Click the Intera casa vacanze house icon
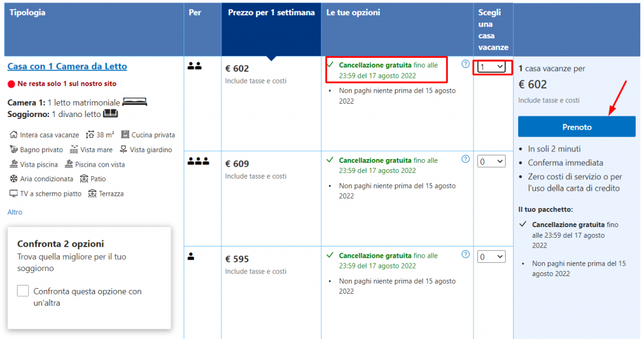The image size is (644, 339). click(14, 135)
